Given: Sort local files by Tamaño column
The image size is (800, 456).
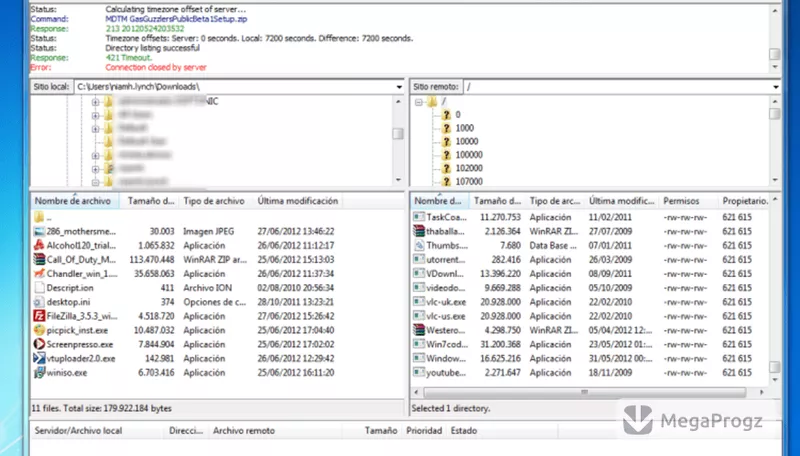Looking at the screenshot, I should point(151,201).
